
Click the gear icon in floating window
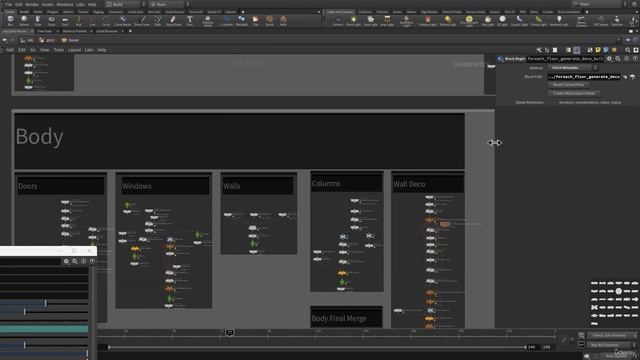click(x=66, y=261)
